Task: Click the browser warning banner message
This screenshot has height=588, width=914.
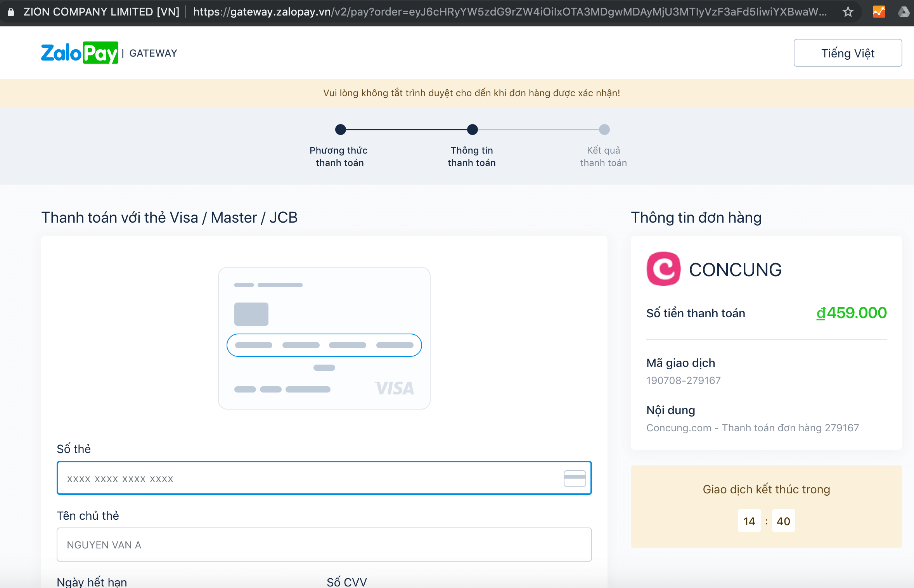Action: 472,93
